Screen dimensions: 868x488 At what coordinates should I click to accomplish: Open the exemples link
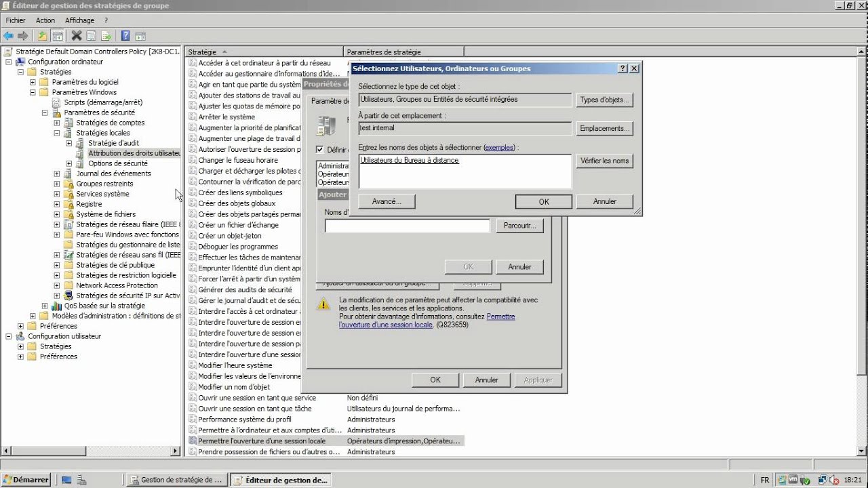click(499, 147)
